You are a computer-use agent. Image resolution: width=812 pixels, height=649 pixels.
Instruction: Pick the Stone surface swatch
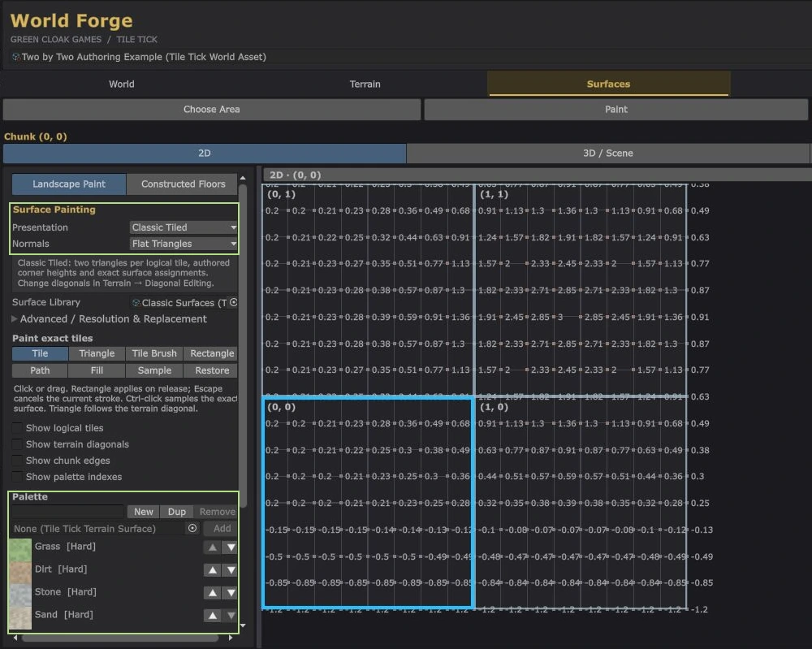pos(20,595)
